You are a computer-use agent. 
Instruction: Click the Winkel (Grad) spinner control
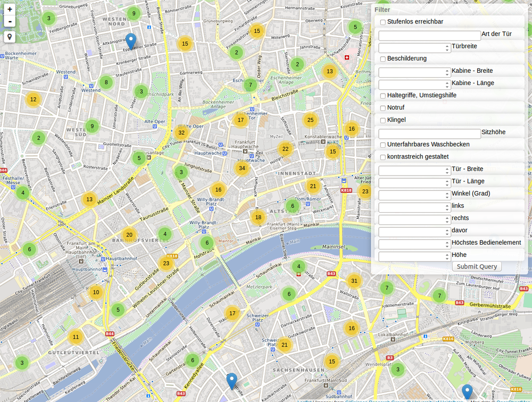(447, 195)
